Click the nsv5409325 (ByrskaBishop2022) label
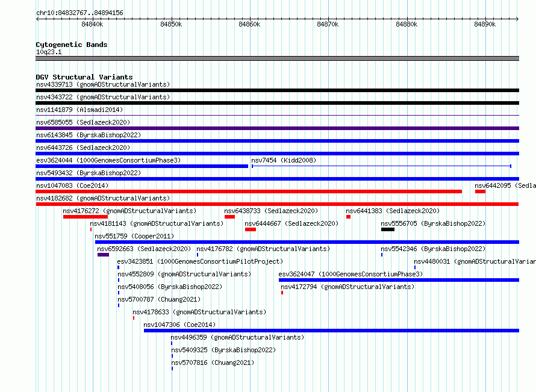 coord(223,350)
